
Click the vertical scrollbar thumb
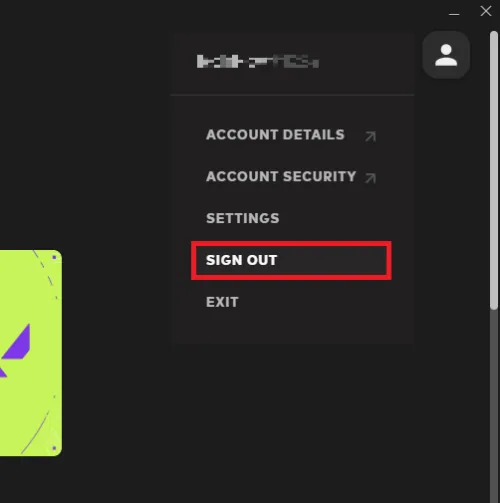494,171
